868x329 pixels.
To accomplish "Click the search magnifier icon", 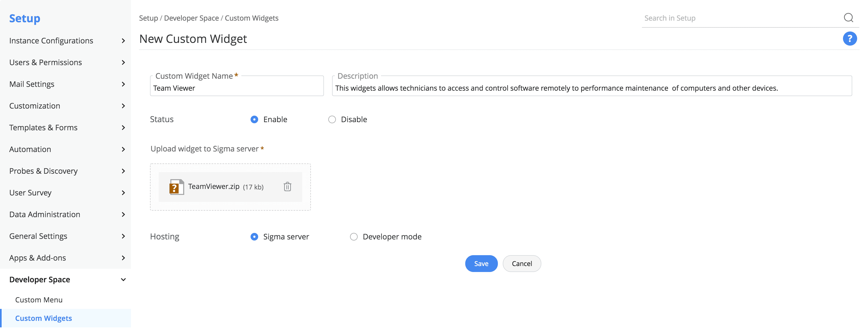I will point(848,18).
